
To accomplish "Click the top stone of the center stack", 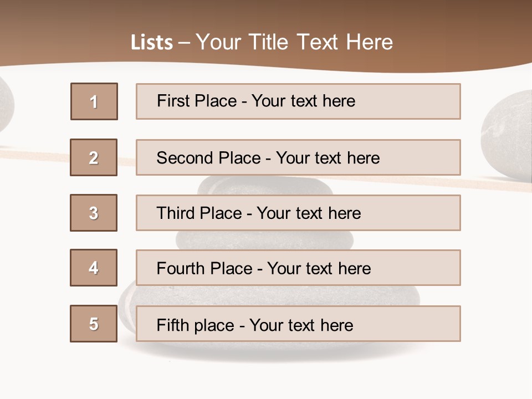I will (266, 185).
